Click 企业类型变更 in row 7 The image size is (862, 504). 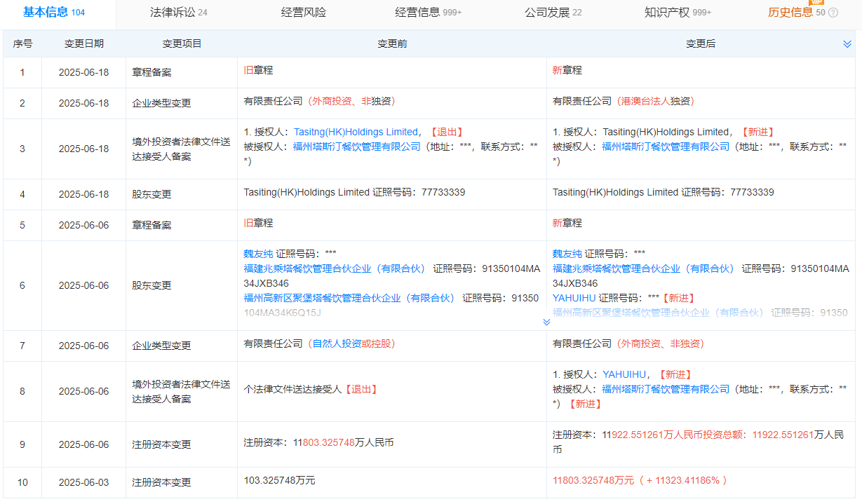(x=162, y=346)
